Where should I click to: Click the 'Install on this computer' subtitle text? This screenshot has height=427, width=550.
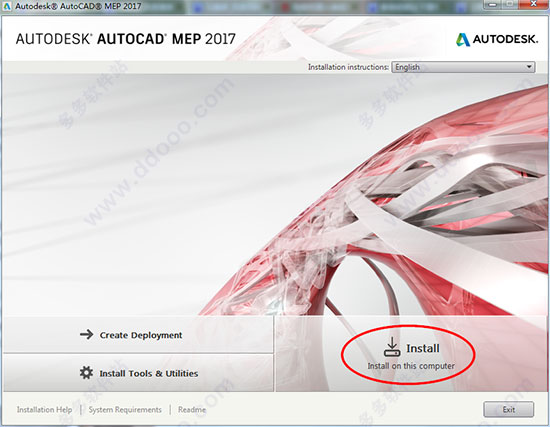(411, 366)
